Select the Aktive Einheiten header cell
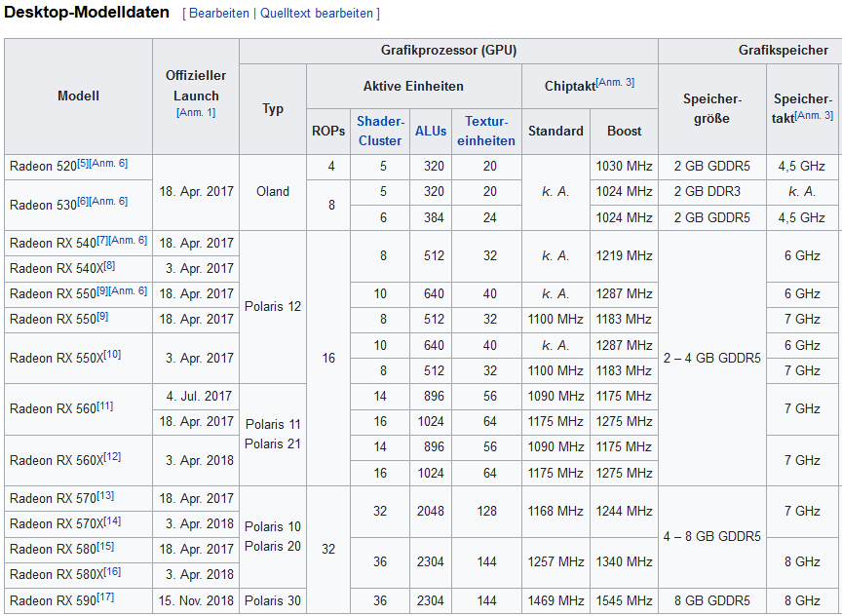 (413, 86)
